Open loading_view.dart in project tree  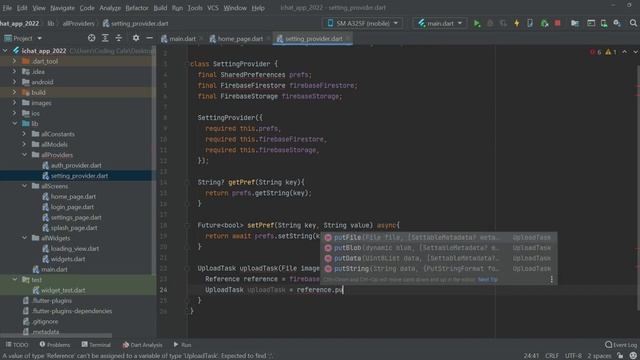(75, 249)
